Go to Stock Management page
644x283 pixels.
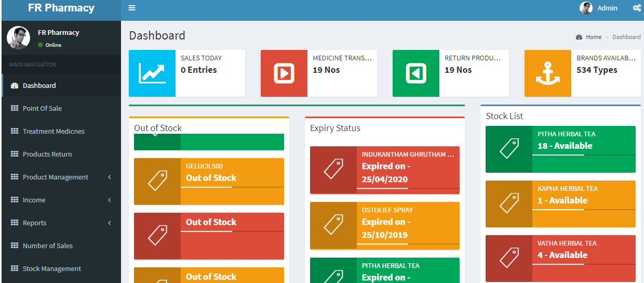point(51,268)
